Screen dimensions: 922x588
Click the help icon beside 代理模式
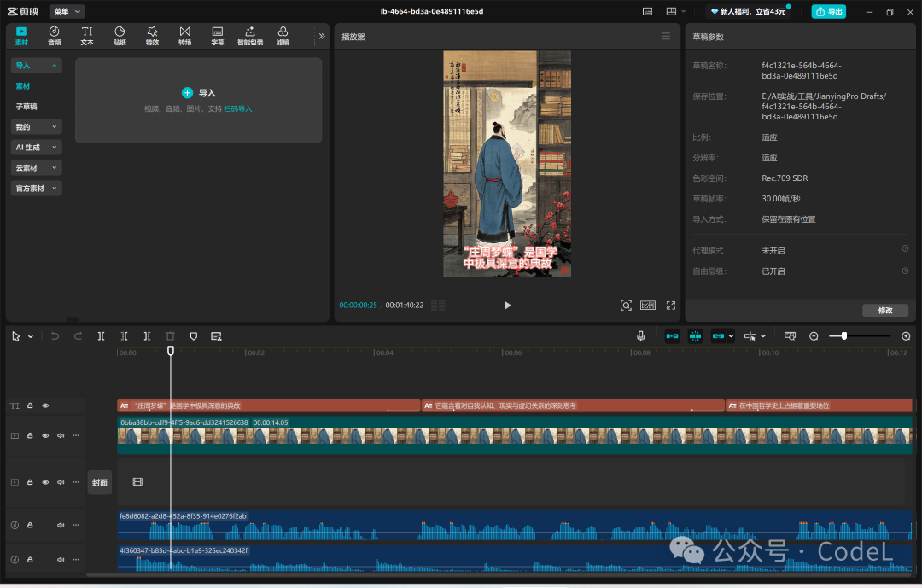(x=906, y=248)
